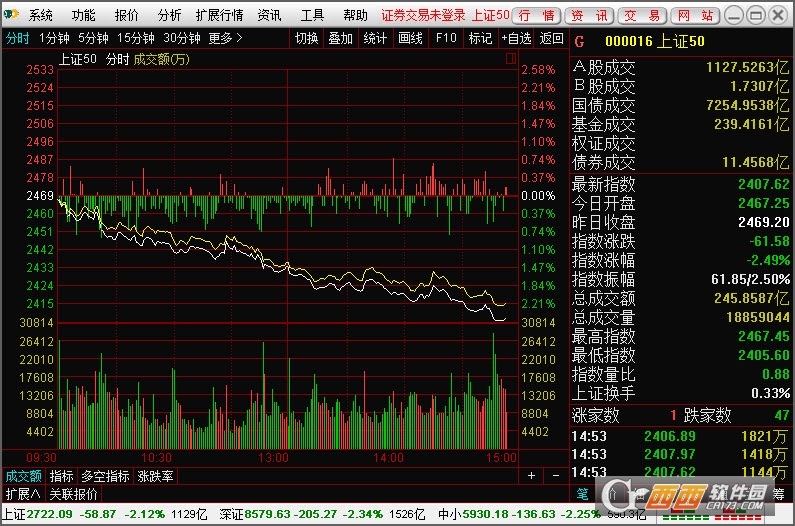Viewport: 795px width, 526px height.
Task: Open the 系统 menu
Action: coord(41,15)
